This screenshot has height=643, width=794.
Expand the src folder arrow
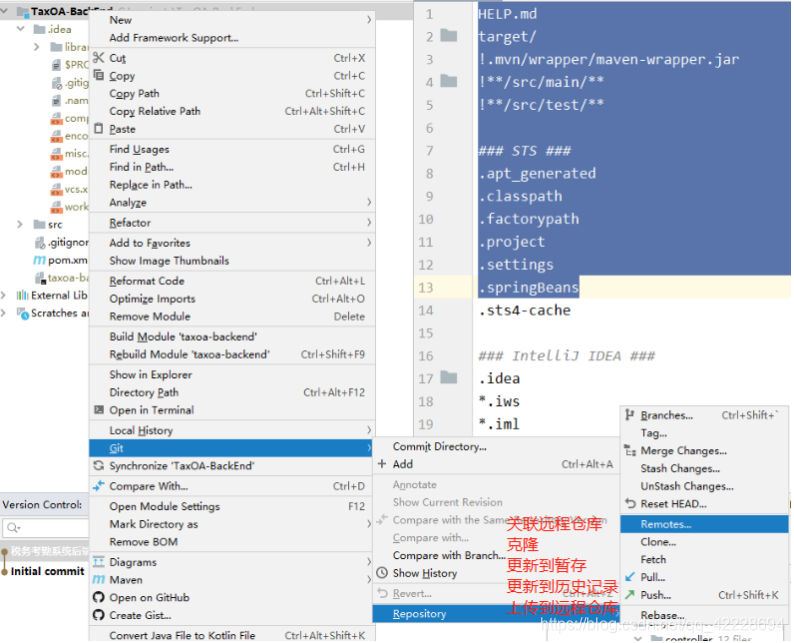[20, 224]
